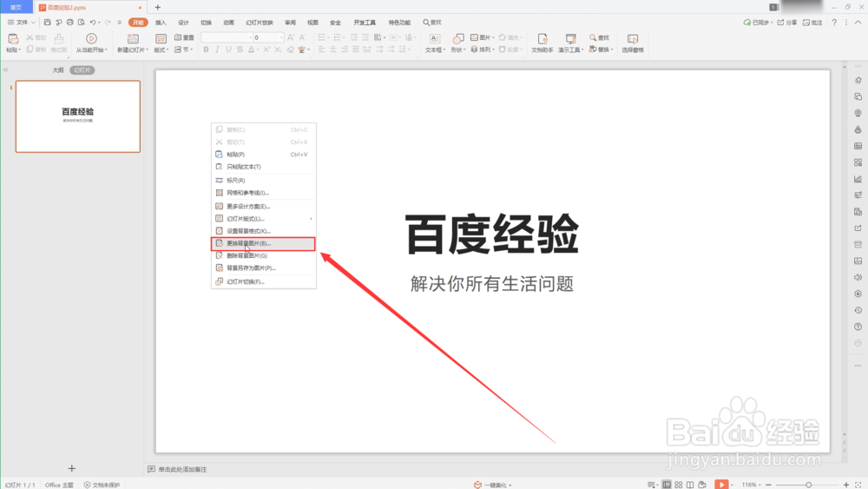Click the 粘贴 clipboard icon in ribbon
Viewport: 868px width, 489px height.
tap(13, 38)
